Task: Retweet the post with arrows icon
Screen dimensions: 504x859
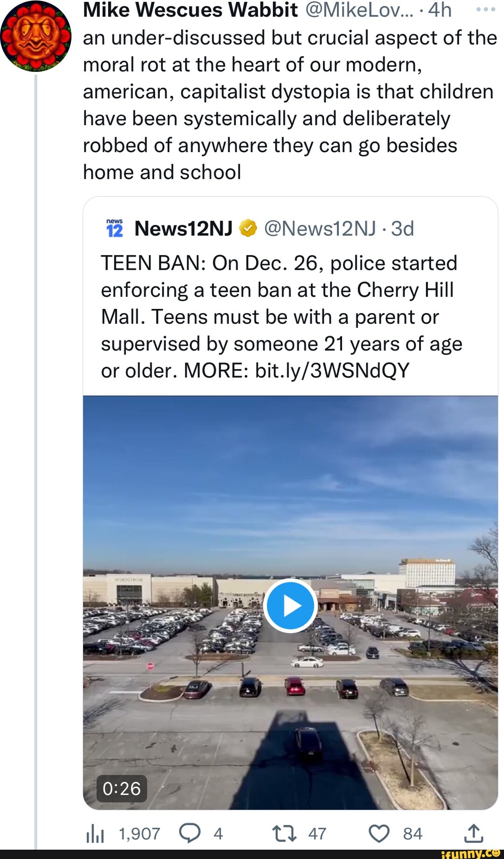Action: [285, 833]
